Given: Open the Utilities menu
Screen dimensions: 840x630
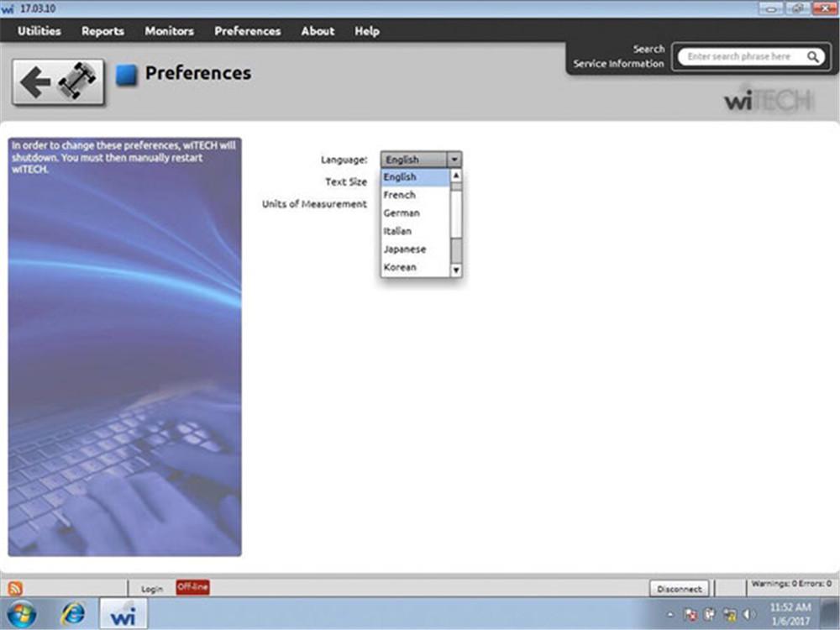Looking at the screenshot, I should [x=39, y=31].
